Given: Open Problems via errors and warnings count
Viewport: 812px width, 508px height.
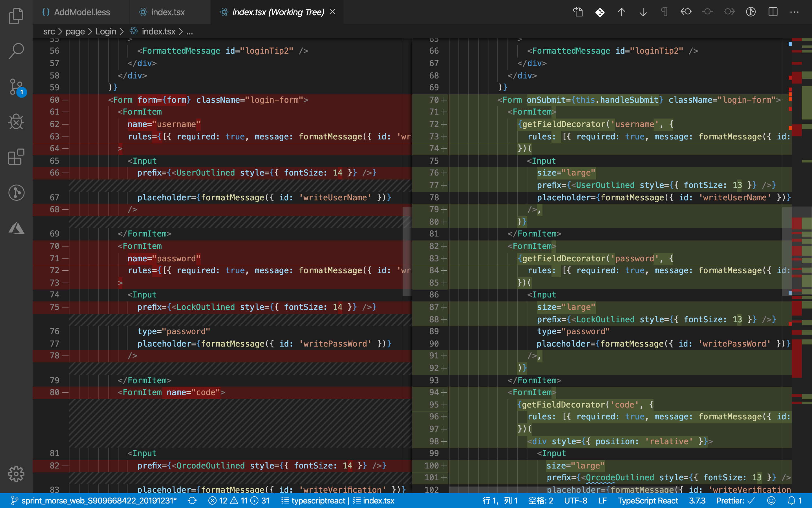Looking at the screenshot, I should pyautogui.click(x=239, y=501).
